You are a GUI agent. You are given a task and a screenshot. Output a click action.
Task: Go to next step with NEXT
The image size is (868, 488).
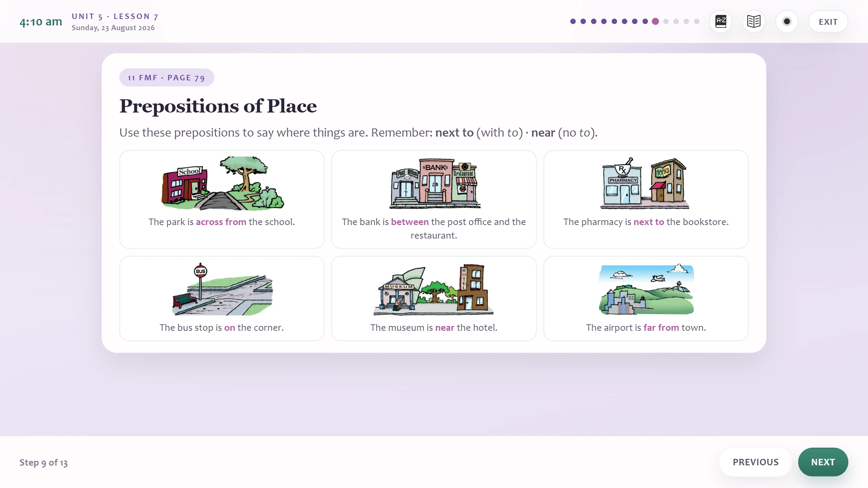tap(823, 462)
